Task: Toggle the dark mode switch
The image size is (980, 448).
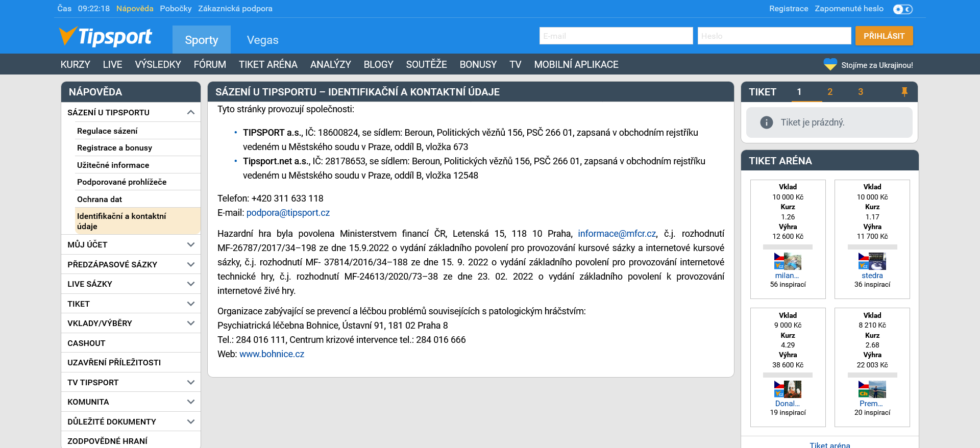Action: 902,9
